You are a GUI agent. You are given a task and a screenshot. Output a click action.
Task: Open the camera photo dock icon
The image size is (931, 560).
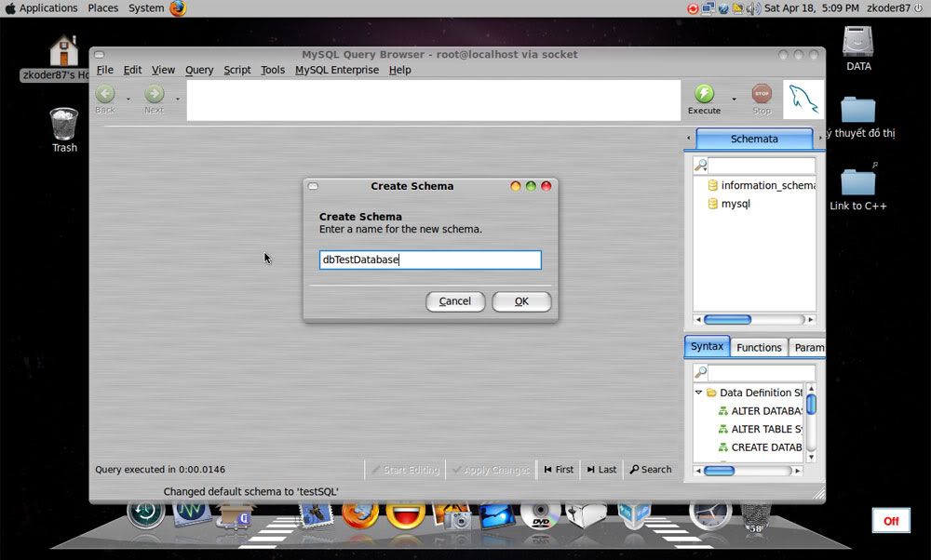coord(452,516)
